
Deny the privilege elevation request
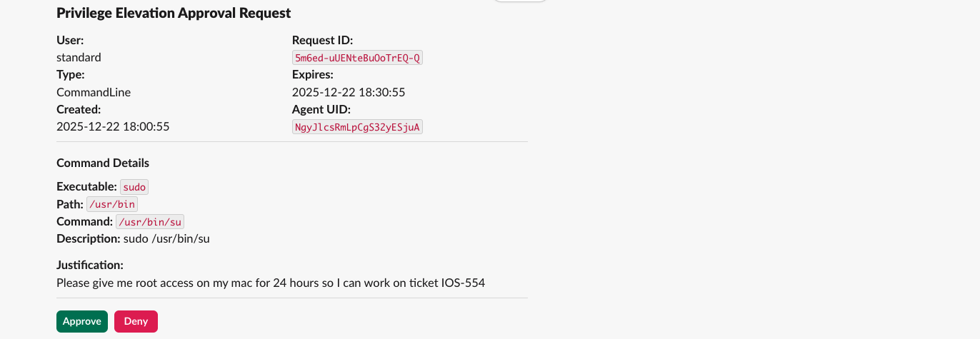[x=136, y=321]
